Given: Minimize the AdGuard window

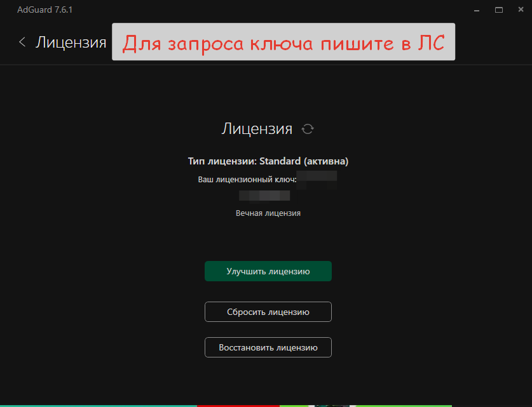Looking at the screenshot, I should [477, 10].
